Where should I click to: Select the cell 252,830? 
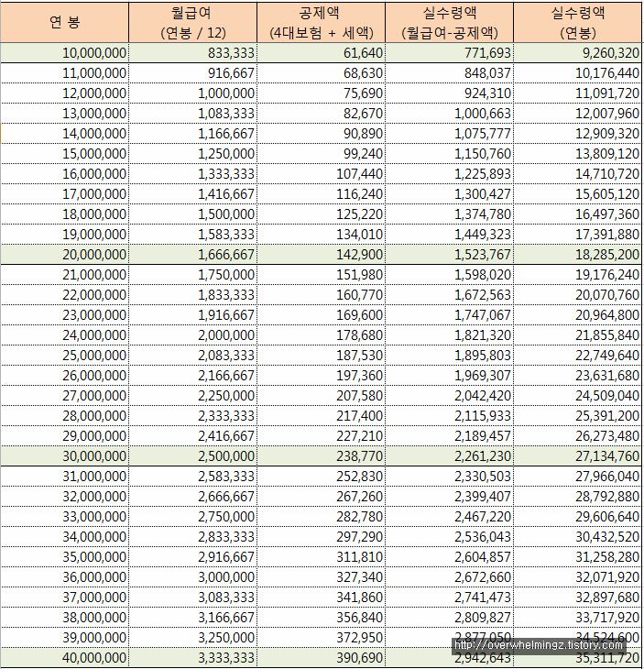[x=322, y=477]
